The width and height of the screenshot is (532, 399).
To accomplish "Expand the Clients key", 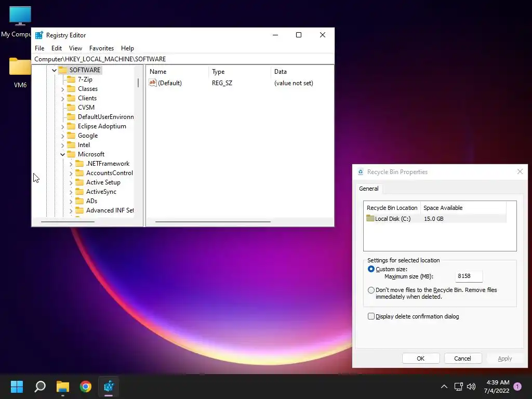I will click(x=63, y=98).
